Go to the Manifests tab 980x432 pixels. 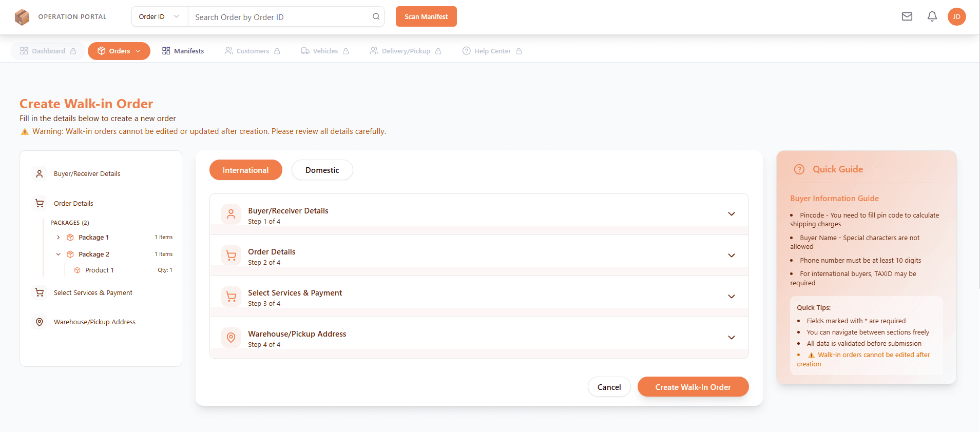183,51
